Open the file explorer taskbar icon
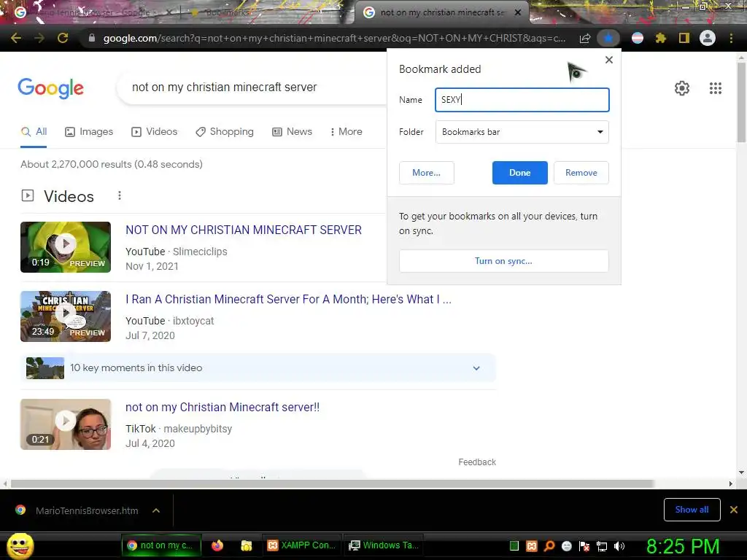747x560 pixels. coord(247,545)
